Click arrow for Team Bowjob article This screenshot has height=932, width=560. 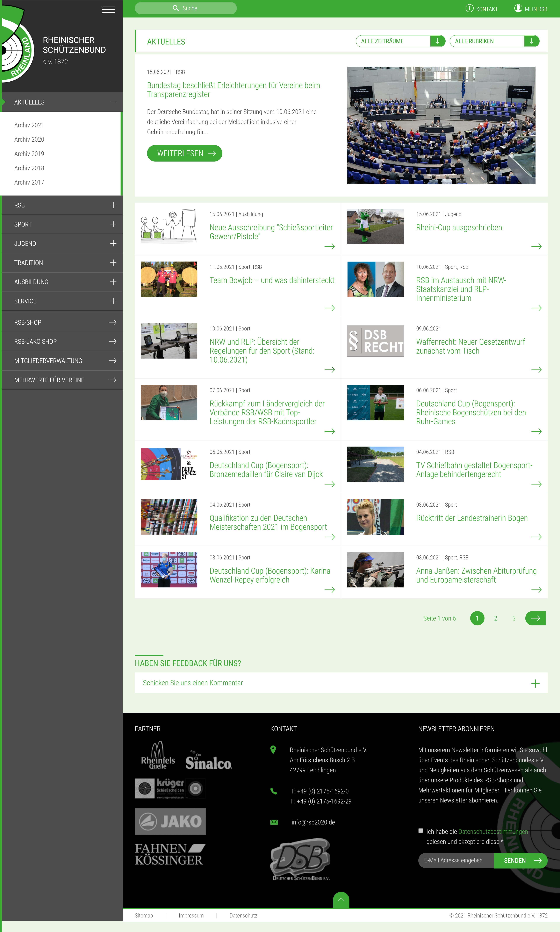click(x=329, y=308)
